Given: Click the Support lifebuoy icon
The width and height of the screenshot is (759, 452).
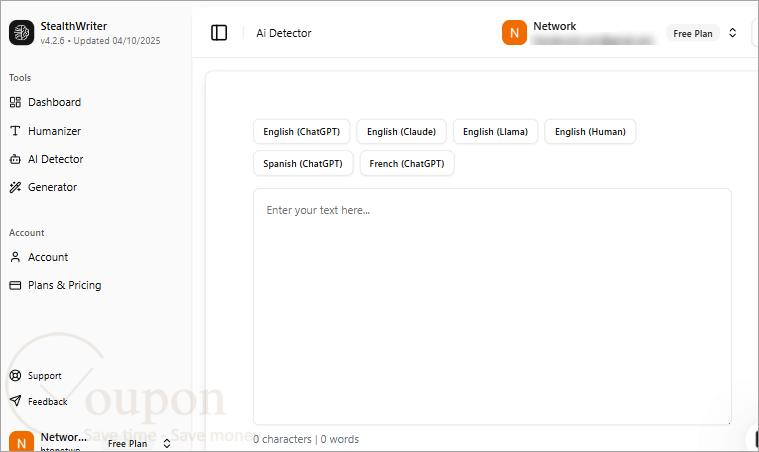Looking at the screenshot, I should click(15, 376).
